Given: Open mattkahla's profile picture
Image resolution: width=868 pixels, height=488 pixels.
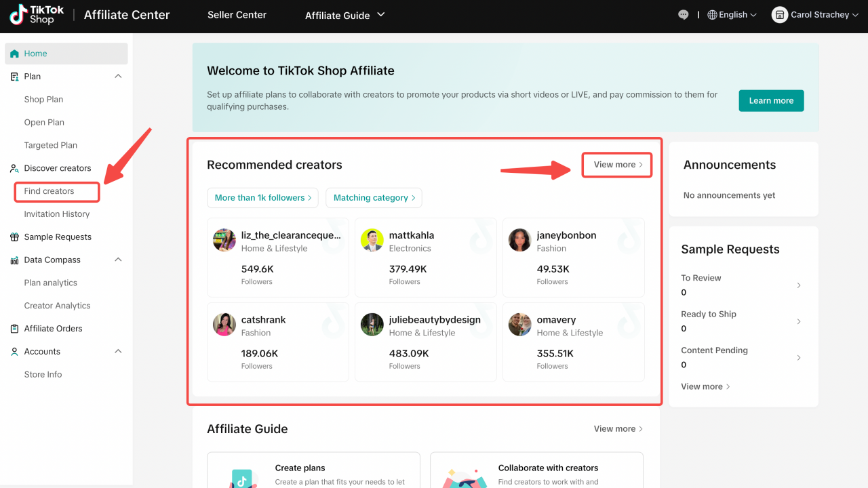Looking at the screenshot, I should pyautogui.click(x=372, y=241).
